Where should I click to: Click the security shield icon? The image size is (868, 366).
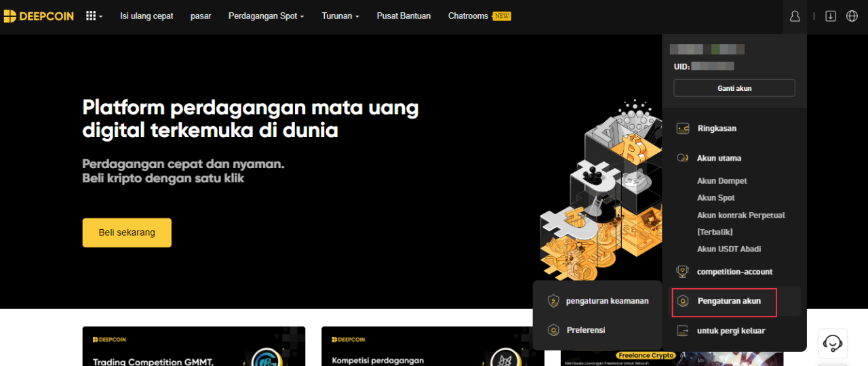click(553, 301)
